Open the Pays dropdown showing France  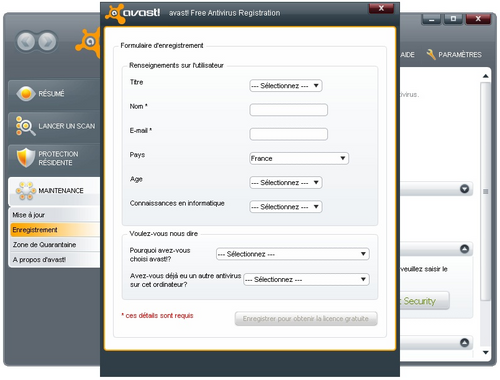click(299, 158)
